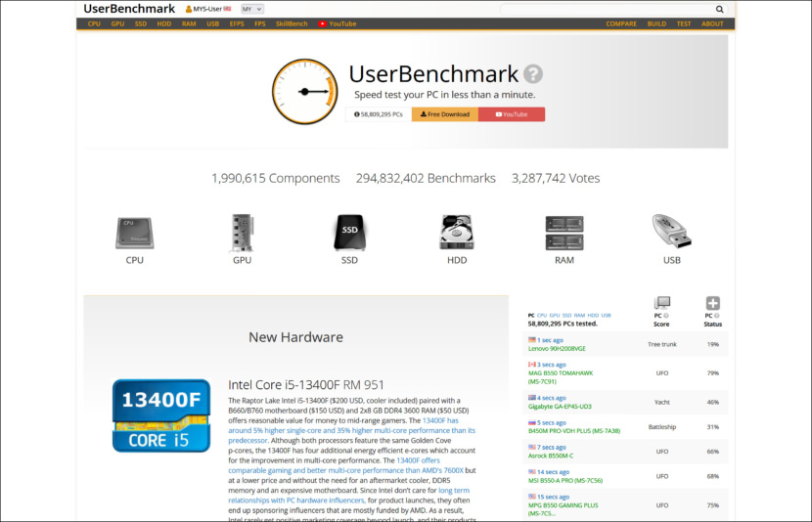Viewport: 812px width, 522px height.
Task: Click the Free Download button
Action: point(445,114)
